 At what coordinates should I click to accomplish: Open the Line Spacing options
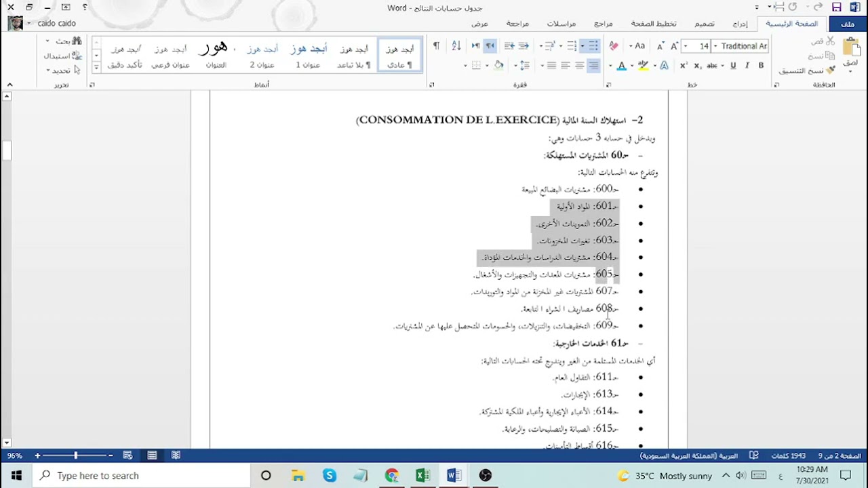point(524,66)
